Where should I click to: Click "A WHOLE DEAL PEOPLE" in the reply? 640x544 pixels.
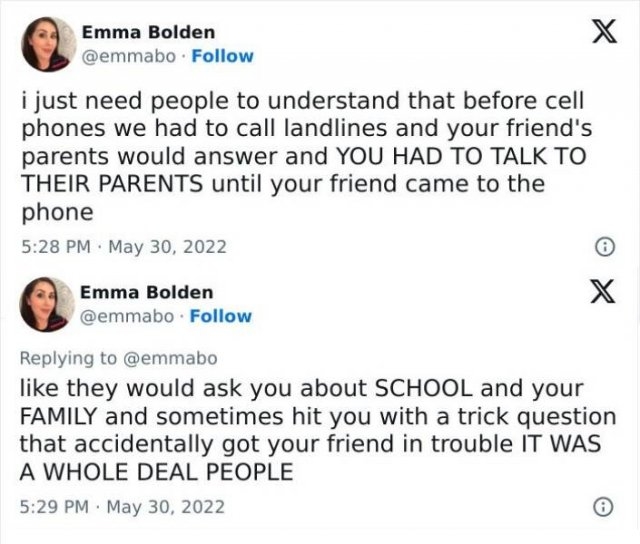157,472
